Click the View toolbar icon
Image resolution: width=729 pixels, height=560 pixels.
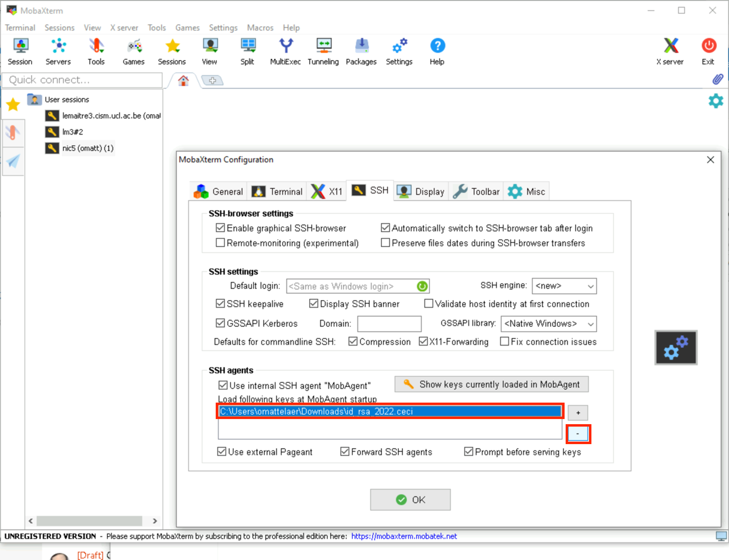pyautogui.click(x=210, y=51)
